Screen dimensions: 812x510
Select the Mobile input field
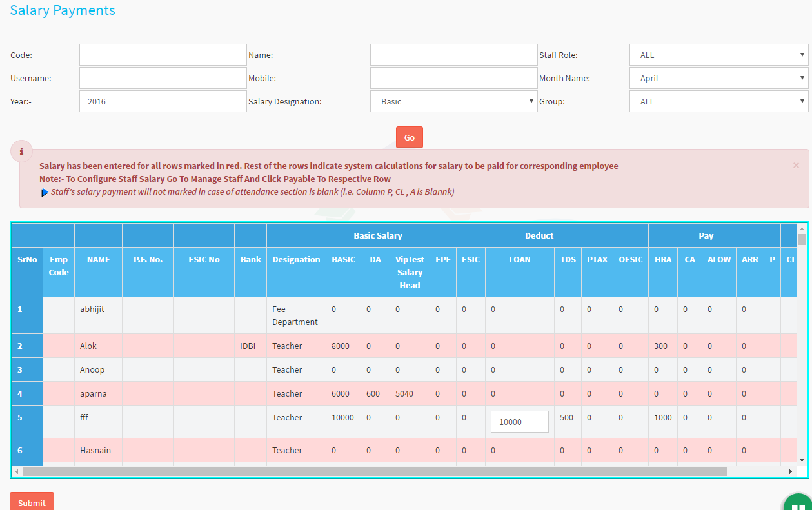pos(453,79)
